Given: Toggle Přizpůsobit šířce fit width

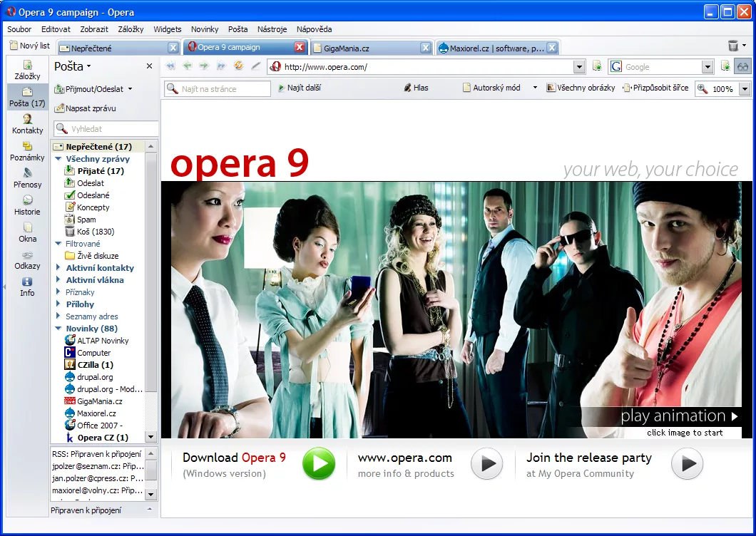Looking at the screenshot, I should 655,88.
